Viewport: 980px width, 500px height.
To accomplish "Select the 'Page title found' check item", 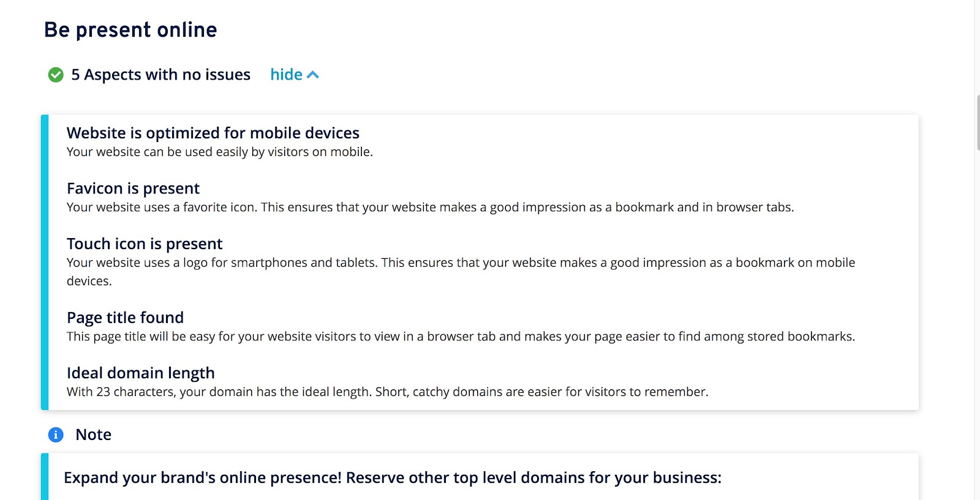I will point(125,318).
